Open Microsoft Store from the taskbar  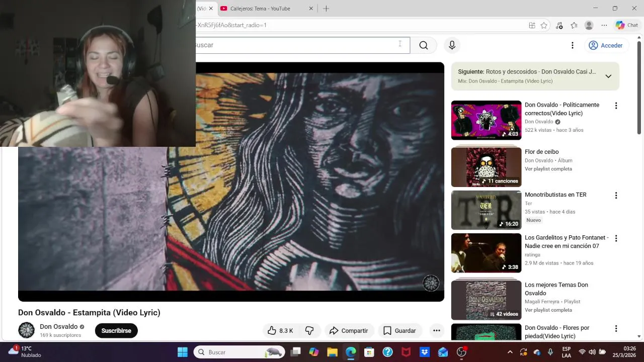[369, 352]
